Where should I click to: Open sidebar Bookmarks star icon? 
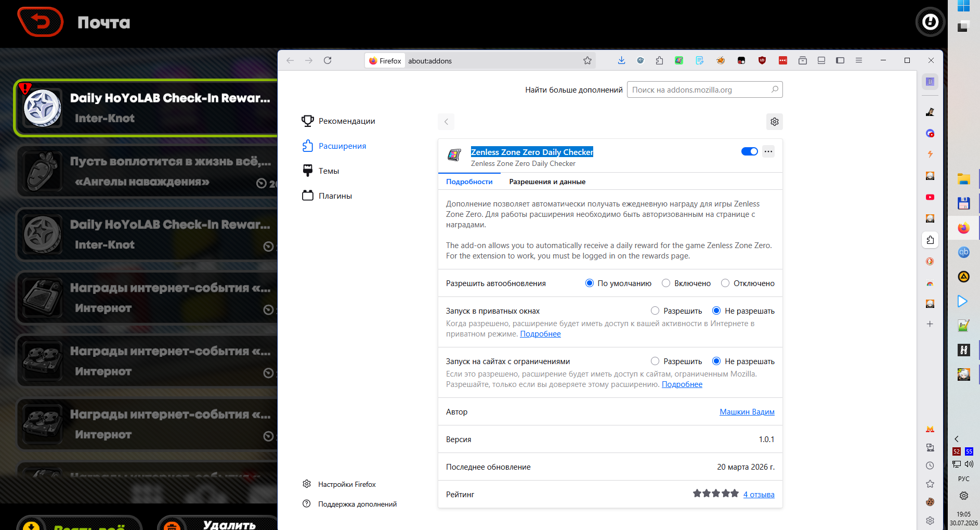930,484
